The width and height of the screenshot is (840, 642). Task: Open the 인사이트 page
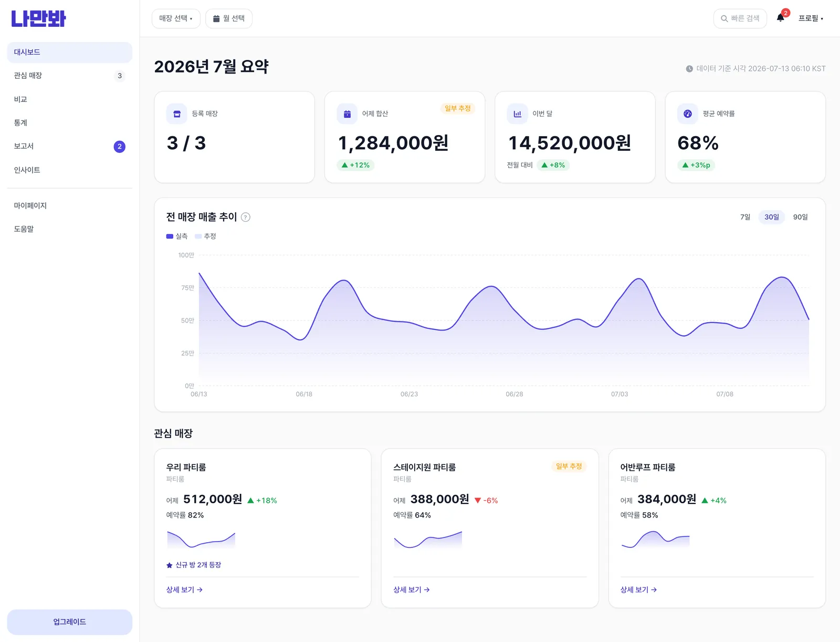(69, 170)
